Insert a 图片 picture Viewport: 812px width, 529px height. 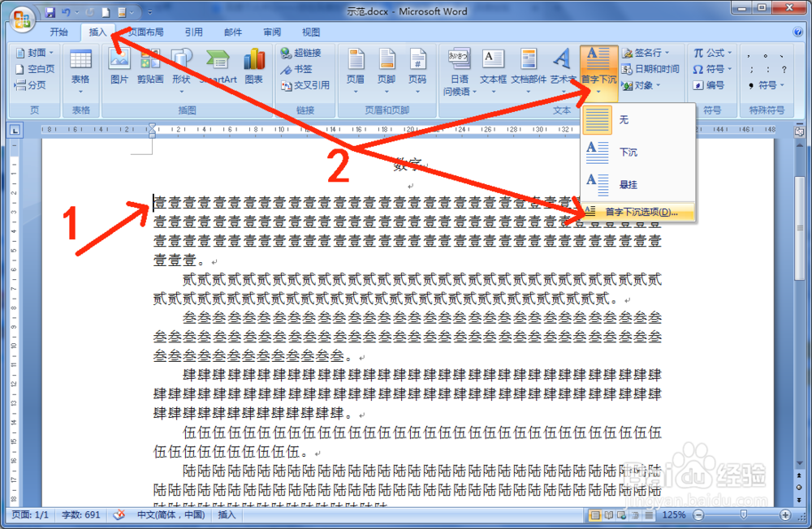click(x=119, y=67)
